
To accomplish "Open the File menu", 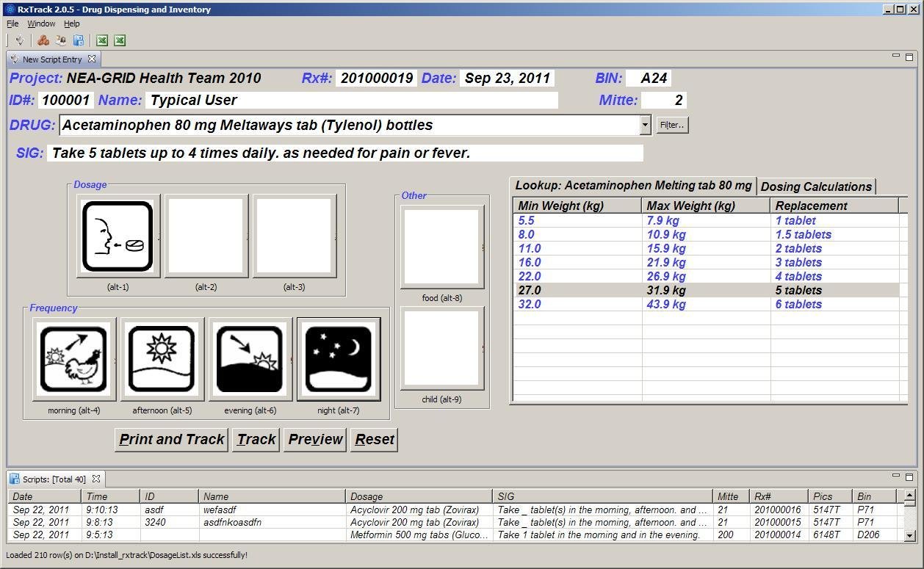I will pos(12,23).
